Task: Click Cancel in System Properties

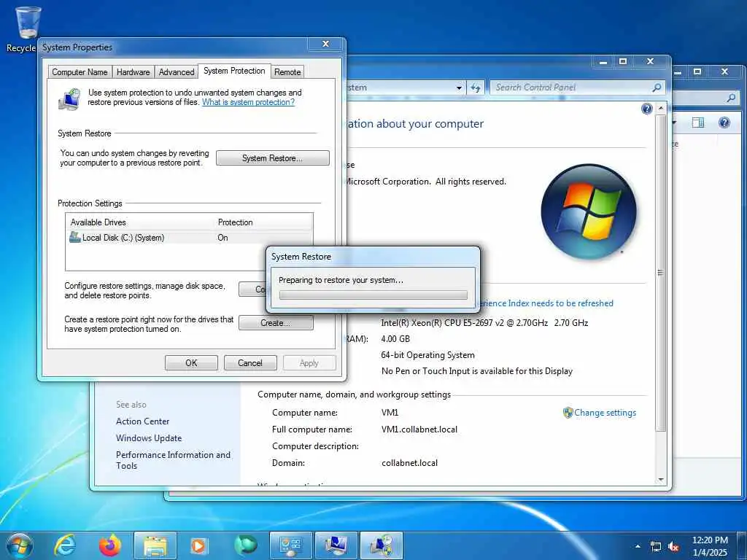Action: [x=250, y=363]
